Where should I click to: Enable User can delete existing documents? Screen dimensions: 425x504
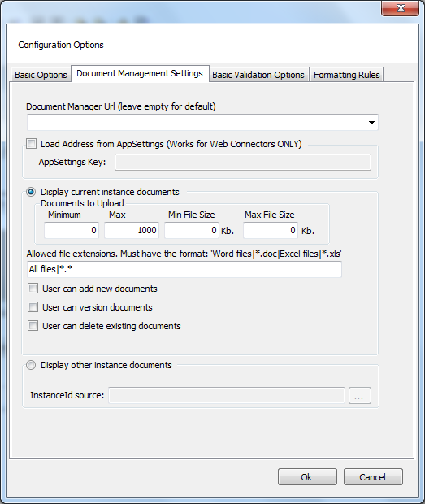pyautogui.click(x=33, y=326)
